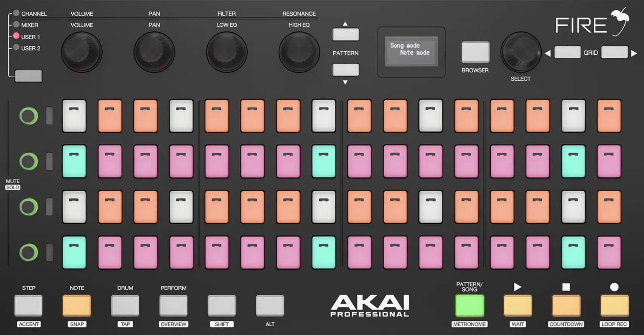The width and height of the screenshot is (644, 335).
Task: Tap the eighth pad (white) in row one
Action: point(324,116)
